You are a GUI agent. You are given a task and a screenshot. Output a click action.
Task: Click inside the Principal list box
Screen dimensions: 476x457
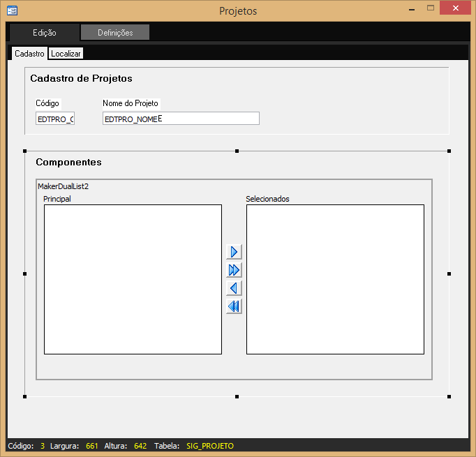click(x=133, y=279)
